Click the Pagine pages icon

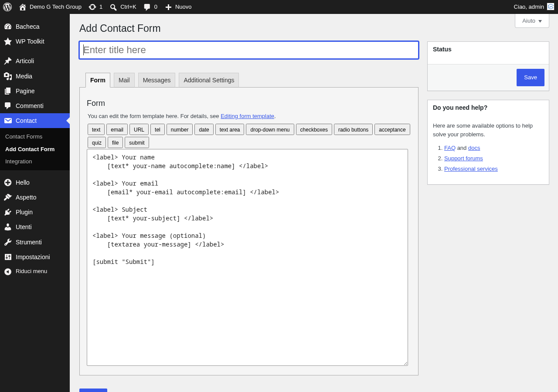(8, 91)
